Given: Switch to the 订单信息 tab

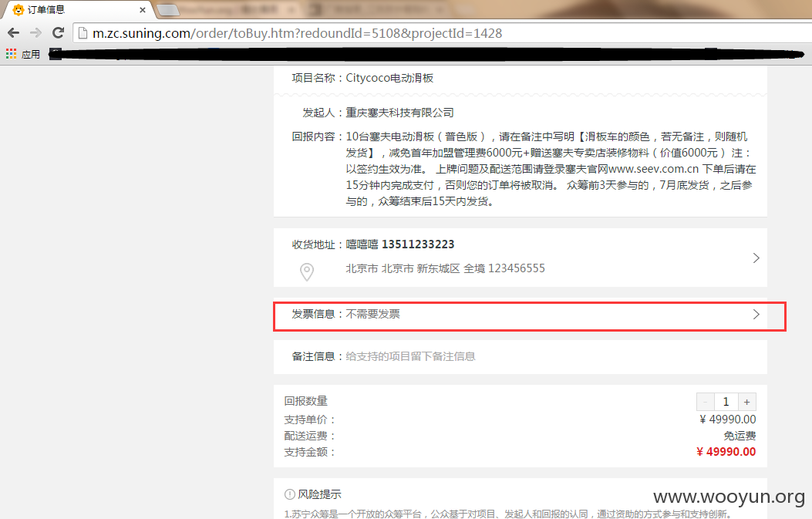Looking at the screenshot, I should point(78,10).
